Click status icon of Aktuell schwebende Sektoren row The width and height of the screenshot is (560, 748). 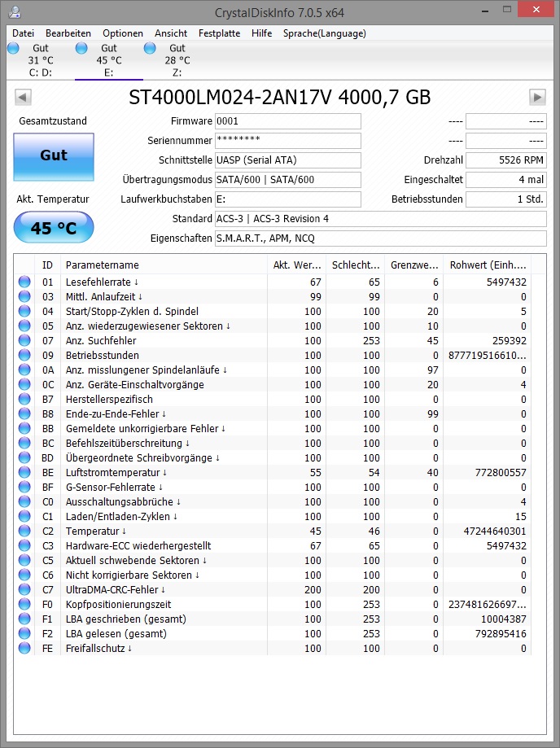click(24, 561)
